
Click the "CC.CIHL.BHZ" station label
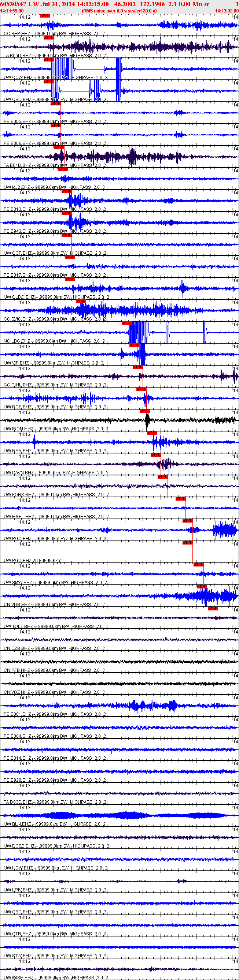coord(18,385)
